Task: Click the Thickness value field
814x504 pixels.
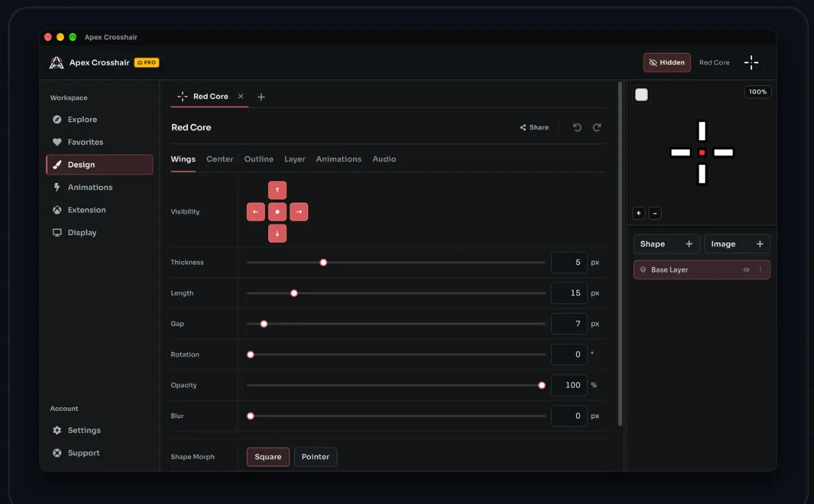Action: point(569,262)
